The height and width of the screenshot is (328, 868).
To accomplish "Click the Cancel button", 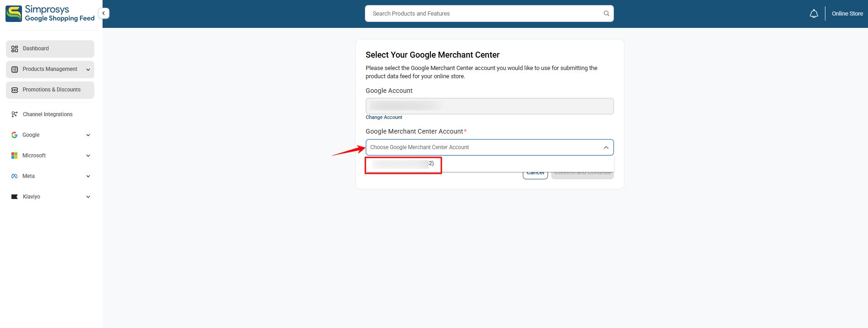I will (535, 175).
